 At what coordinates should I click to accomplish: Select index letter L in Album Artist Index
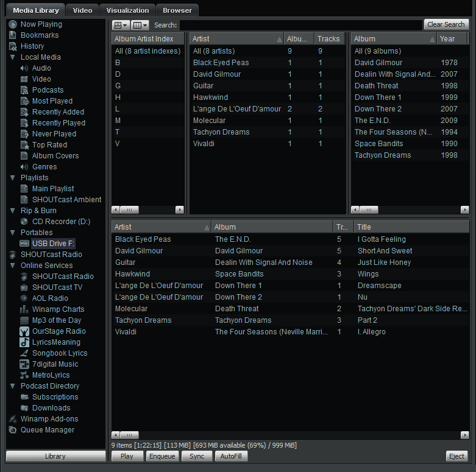pyautogui.click(x=148, y=109)
